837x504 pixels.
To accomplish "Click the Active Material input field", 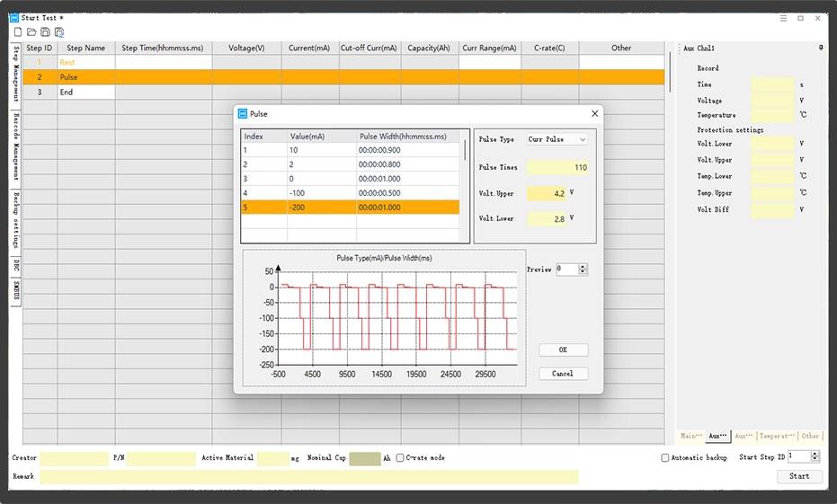I will [273, 459].
